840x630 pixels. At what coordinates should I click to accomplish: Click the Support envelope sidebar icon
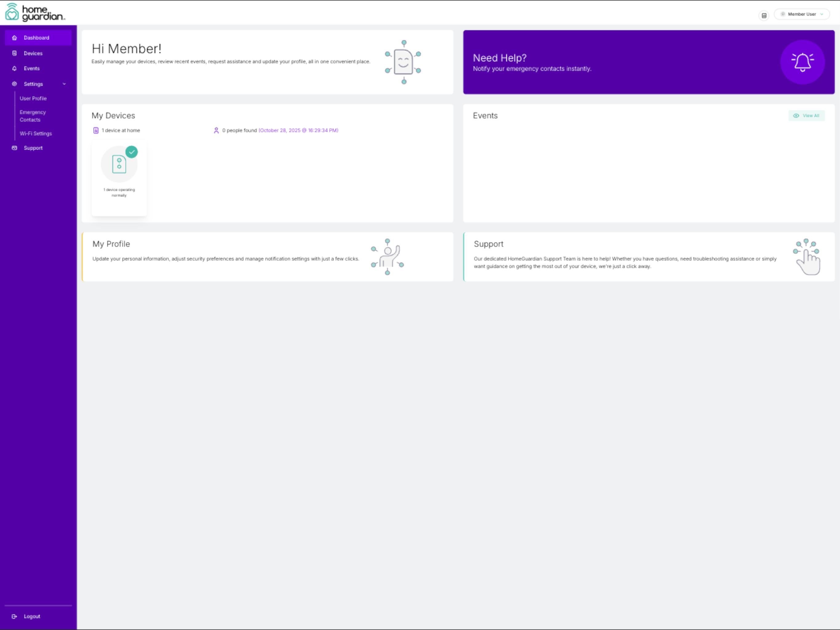pos(14,148)
